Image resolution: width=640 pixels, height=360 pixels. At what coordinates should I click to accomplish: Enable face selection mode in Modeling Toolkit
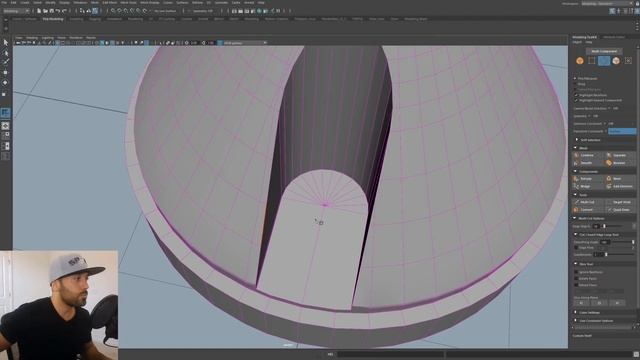(x=616, y=61)
